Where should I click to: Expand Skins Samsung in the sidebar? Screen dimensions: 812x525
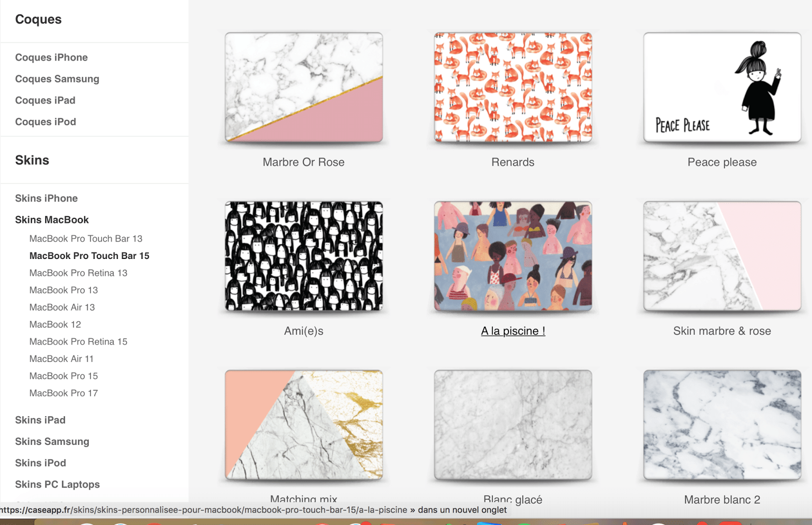[x=52, y=442]
